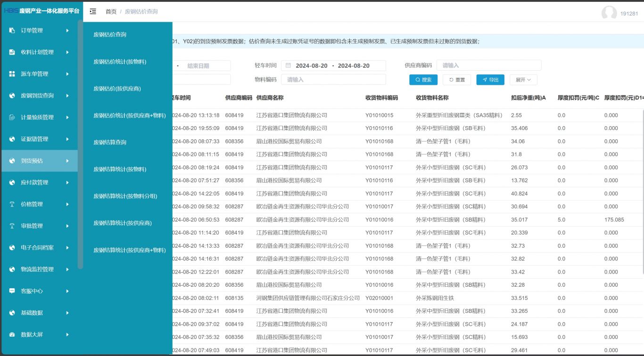Click the Y02010001 material code cell
Image resolution: width=644 pixels, height=356 pixels.
point(379,298)
